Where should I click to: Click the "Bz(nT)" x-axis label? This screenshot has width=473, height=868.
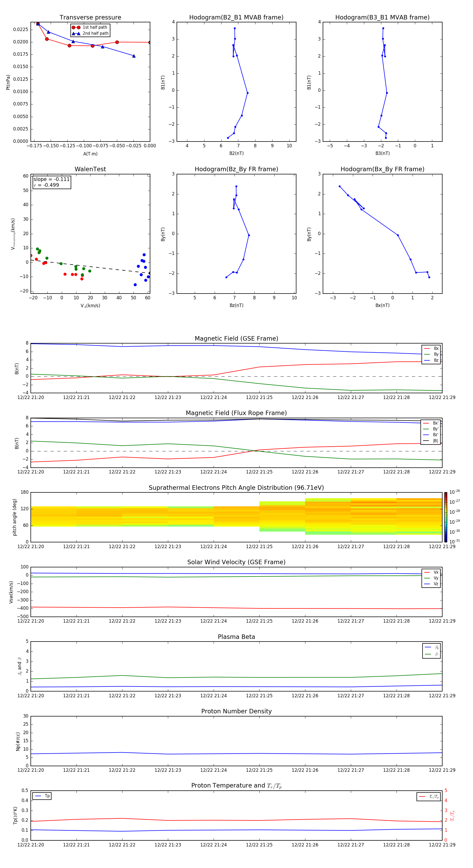[x=236, y=305]
